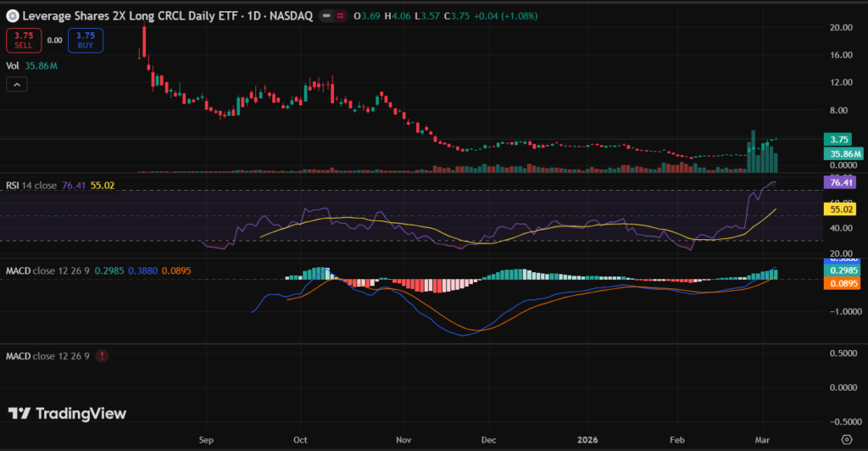Open chart settings gear at bottom right
Viewport: 868px width, 451px height.
[x=844, y=439]
